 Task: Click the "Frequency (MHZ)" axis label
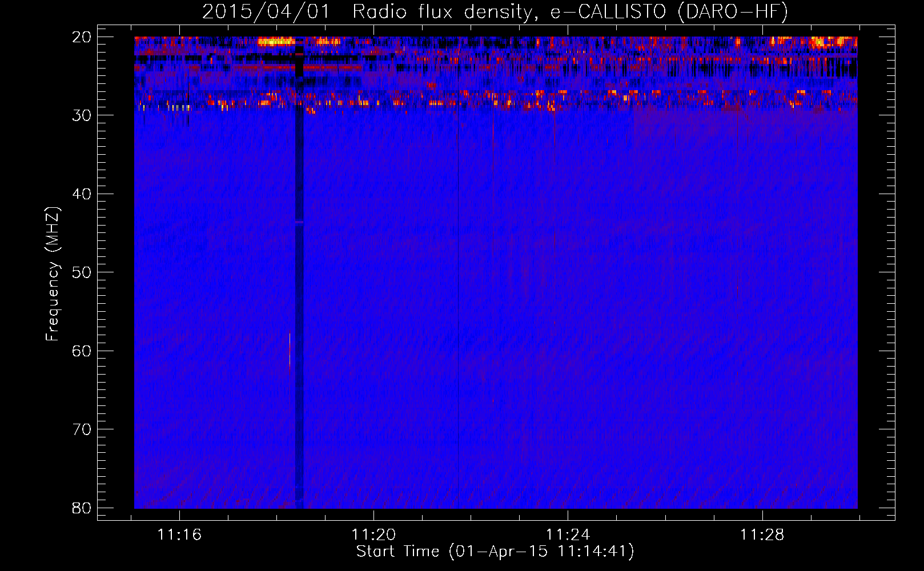pos(53,274)
